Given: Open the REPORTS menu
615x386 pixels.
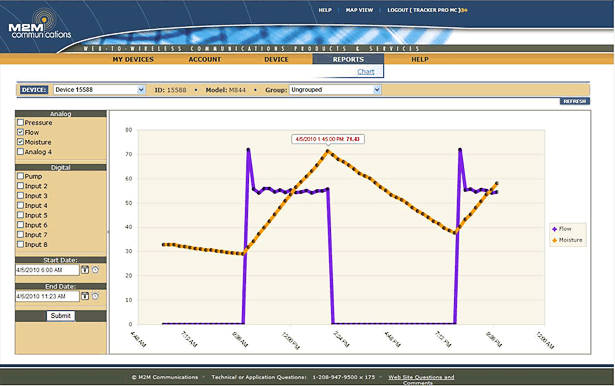Looking at the screenshot, I should 348,59.
